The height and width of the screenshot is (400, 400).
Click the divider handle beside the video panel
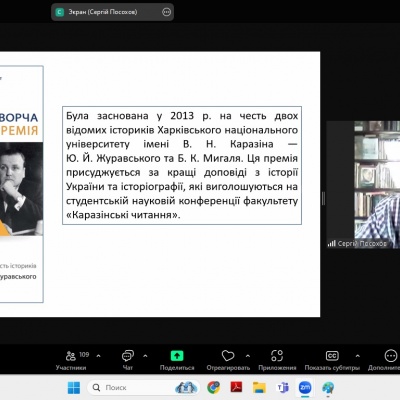click(323, 199)
